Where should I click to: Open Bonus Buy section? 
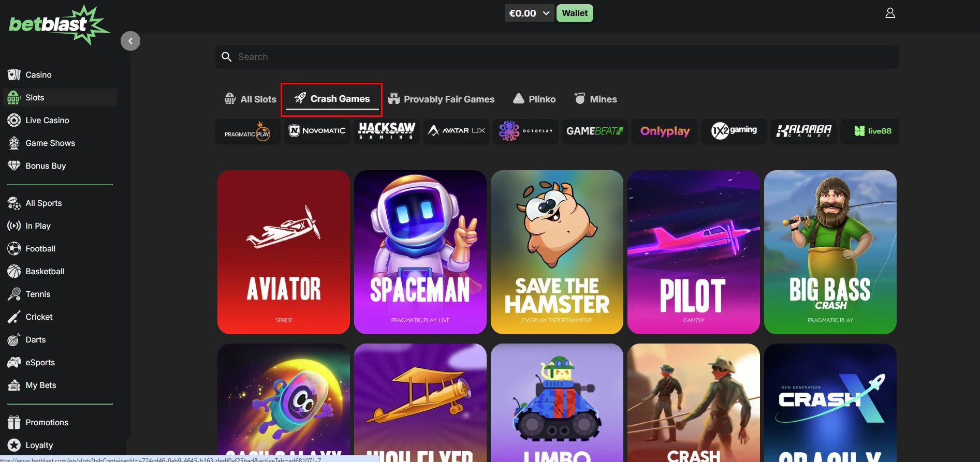60,166
